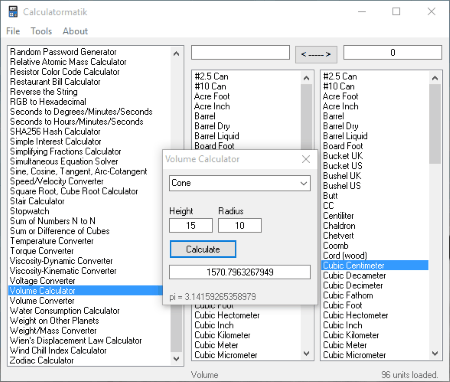
Task: Select Butt in right units list
Action: [x=330, y=196]
